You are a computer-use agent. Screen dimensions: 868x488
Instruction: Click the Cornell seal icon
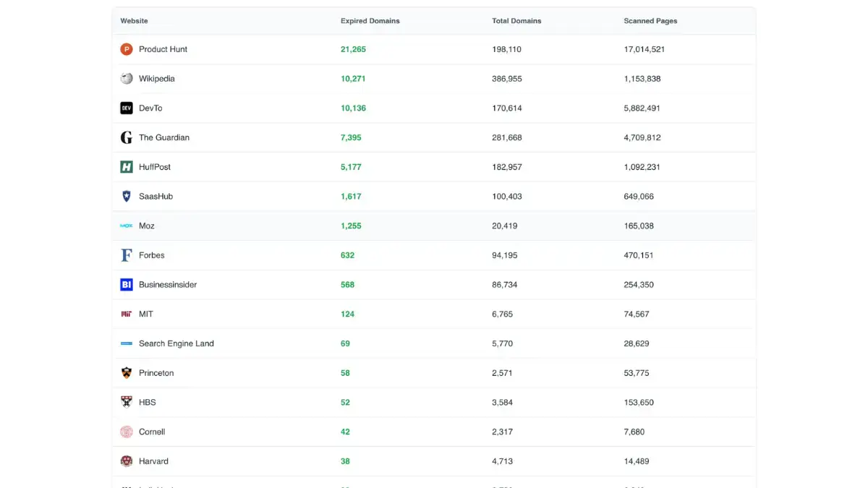click(x=127, y=432)
